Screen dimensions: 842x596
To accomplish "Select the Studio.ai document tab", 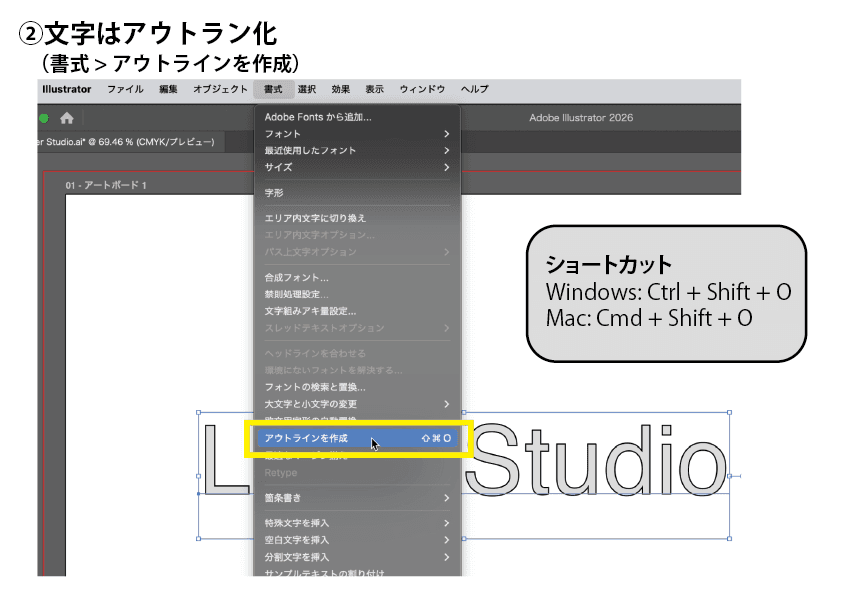I will point(130,142).
